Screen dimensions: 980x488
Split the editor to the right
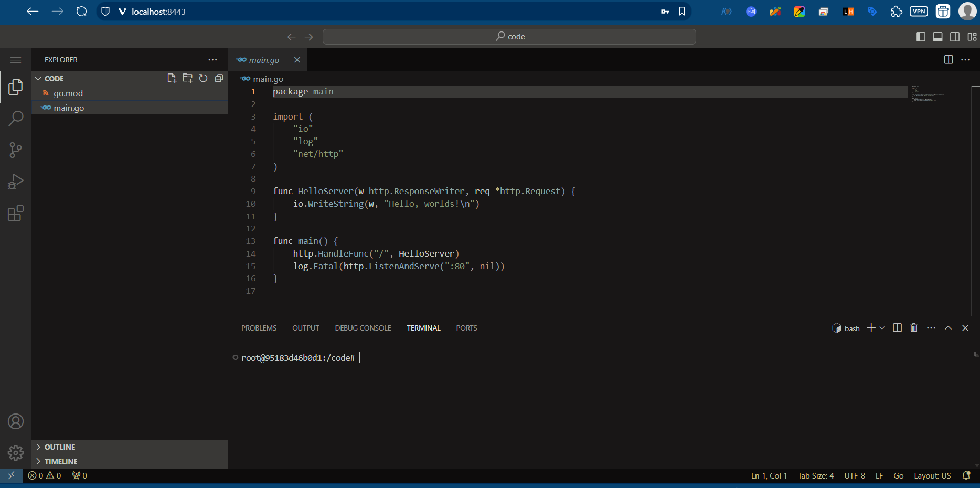(x=948, y=60)
